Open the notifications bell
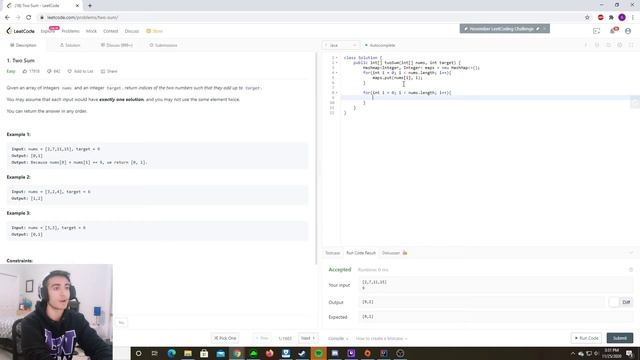Screen dimensions: 640x360 click(x=613, y=31)
